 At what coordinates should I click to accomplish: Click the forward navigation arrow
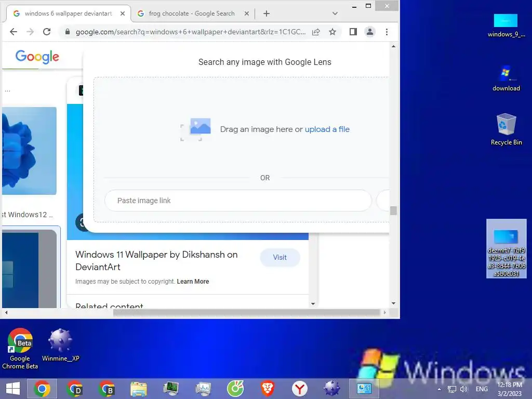tap(30, 32)
